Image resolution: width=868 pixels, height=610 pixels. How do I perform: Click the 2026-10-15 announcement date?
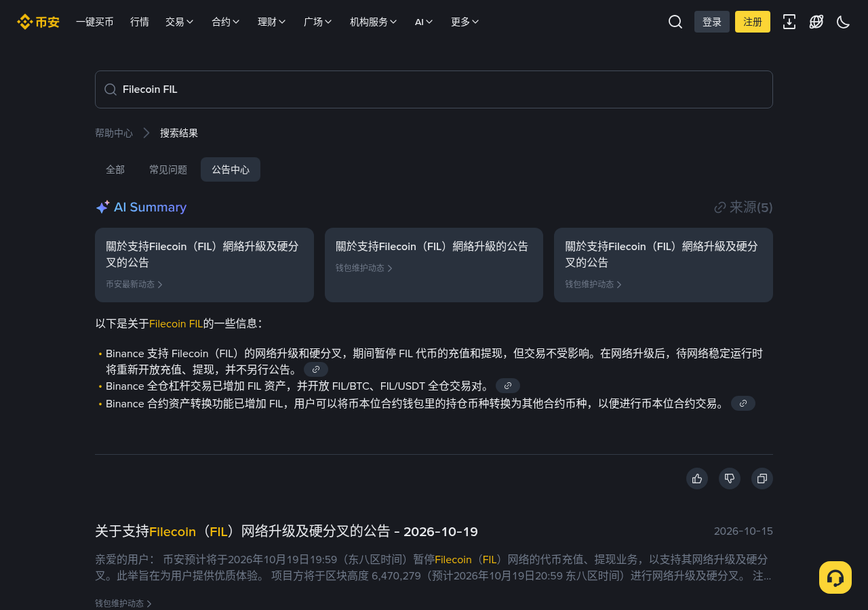click(743, 531)
